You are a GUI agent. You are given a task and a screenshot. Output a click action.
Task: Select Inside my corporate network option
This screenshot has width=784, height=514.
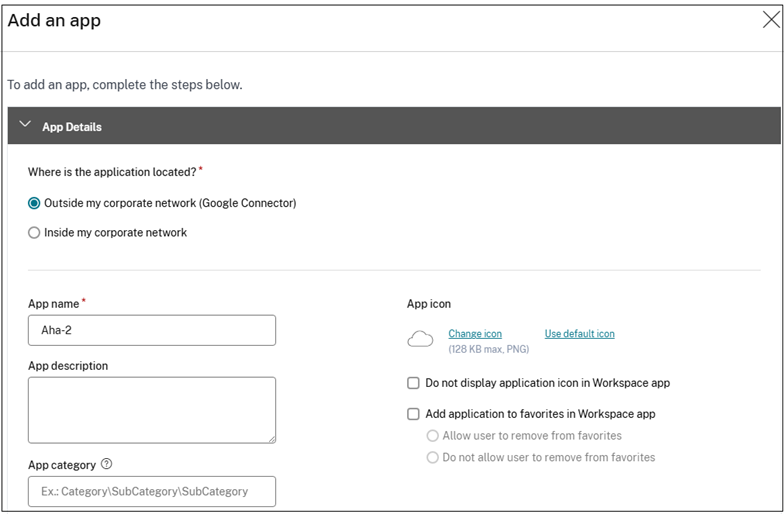35,233
